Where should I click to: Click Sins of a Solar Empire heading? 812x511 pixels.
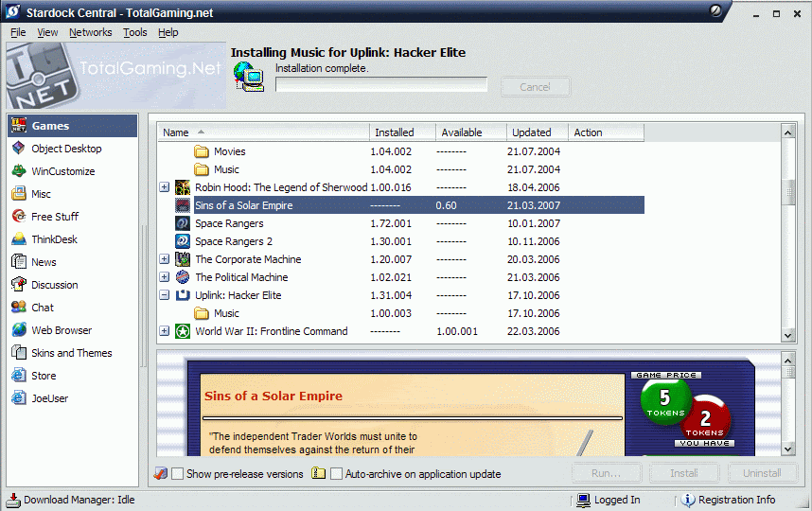274,396
